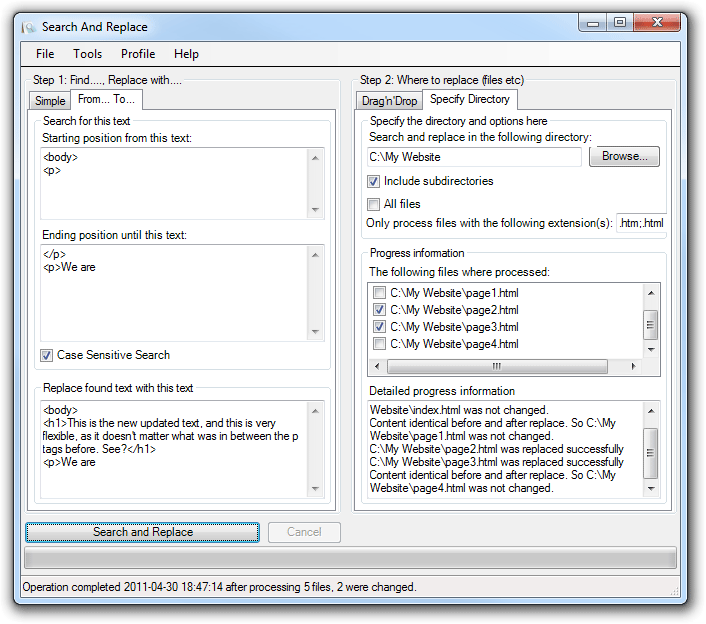Click into the directory path field
706x624 pixels.
(x=473, y=157)
